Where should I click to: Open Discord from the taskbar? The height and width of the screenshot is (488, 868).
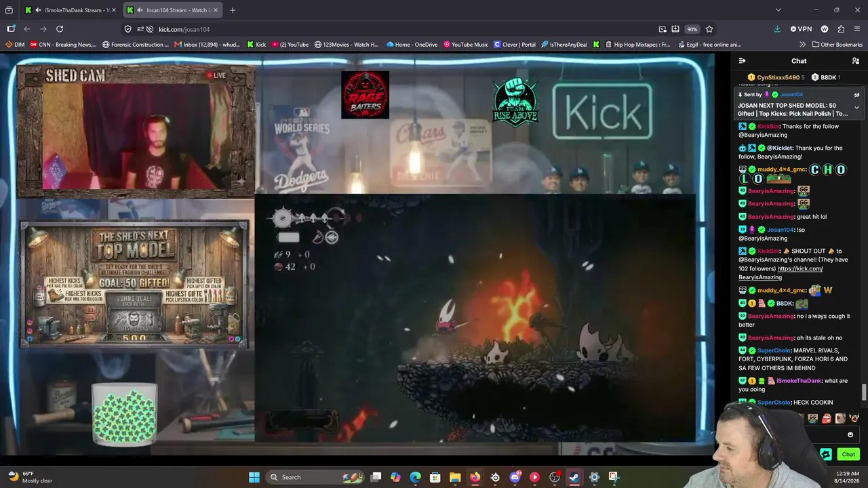click(515, 477)
